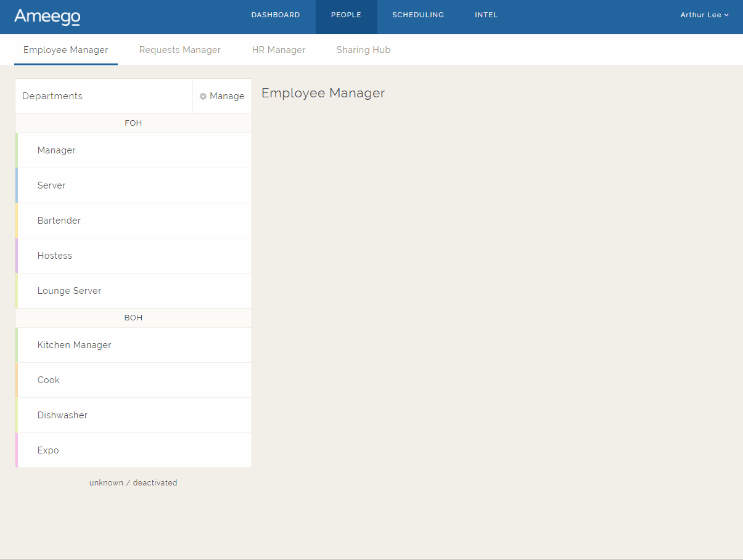This screenshot has width=743, height=560.
Task: Navigate to the INTEL section
Action: [x=486, y=15]
